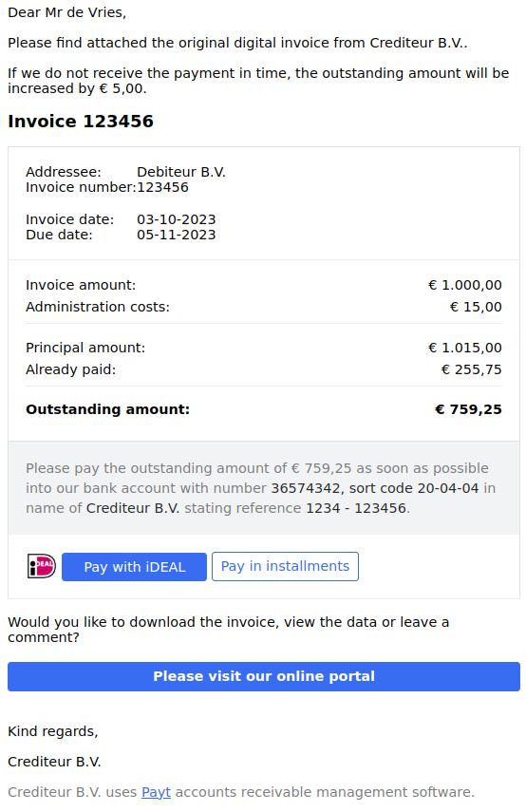Click the Crediteur B.V. signature line
Viewport: 526px width, 812px height.
(x=54, y=762)
